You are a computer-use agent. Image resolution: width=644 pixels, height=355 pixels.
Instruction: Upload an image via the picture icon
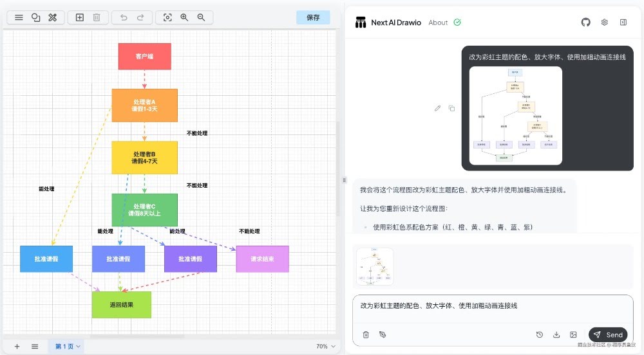pyautogui.click(x=573, y=334)
